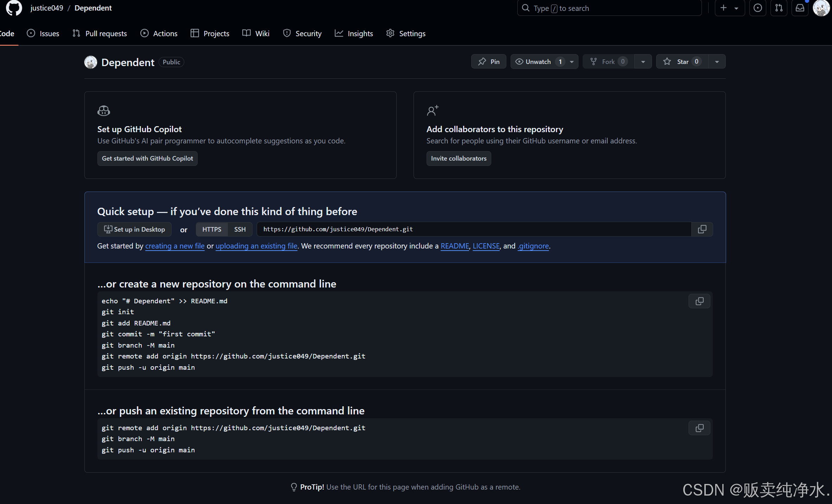Click the Add collaborators to this repository heading

pyautogui.click(x=495, y=129)
